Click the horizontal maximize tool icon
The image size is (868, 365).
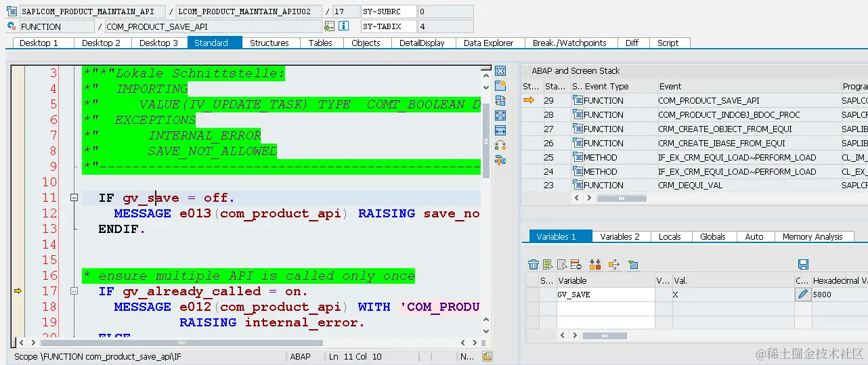[500, 131]
